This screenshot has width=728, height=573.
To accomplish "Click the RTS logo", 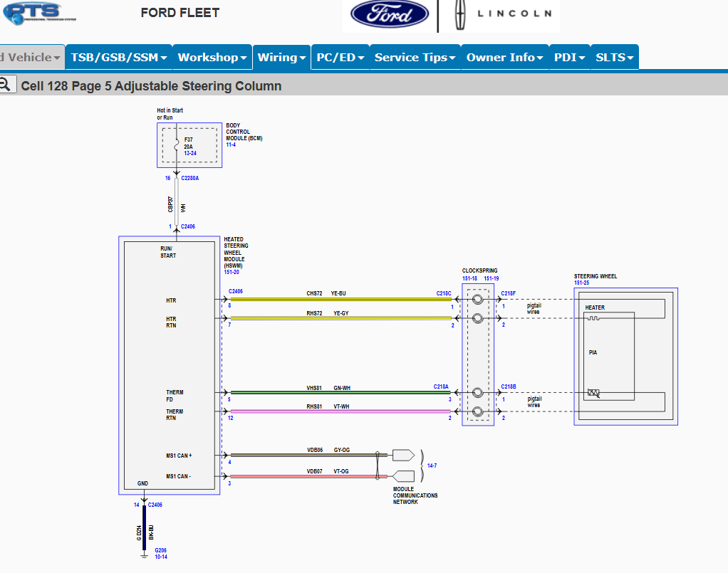I will 33,12.
